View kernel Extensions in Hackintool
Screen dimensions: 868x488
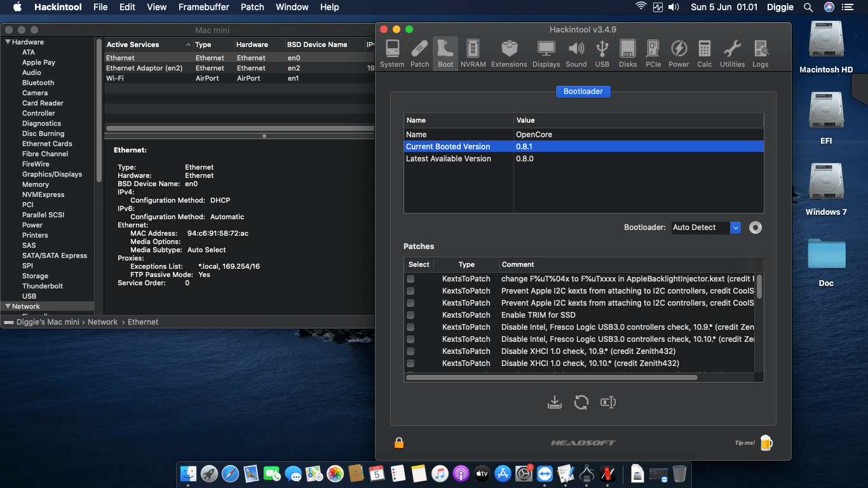(509, 53)
